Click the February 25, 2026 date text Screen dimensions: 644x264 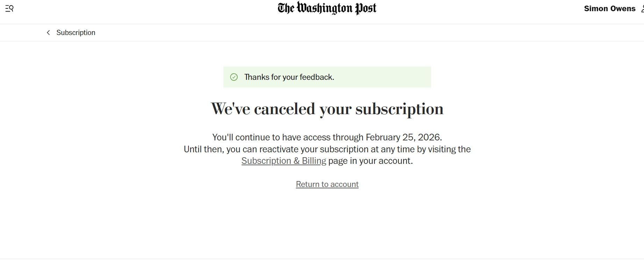[403, 137]
